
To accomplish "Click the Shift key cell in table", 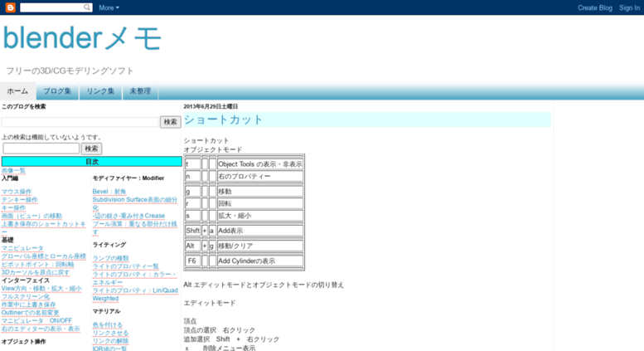I will (x=192, y=231).
